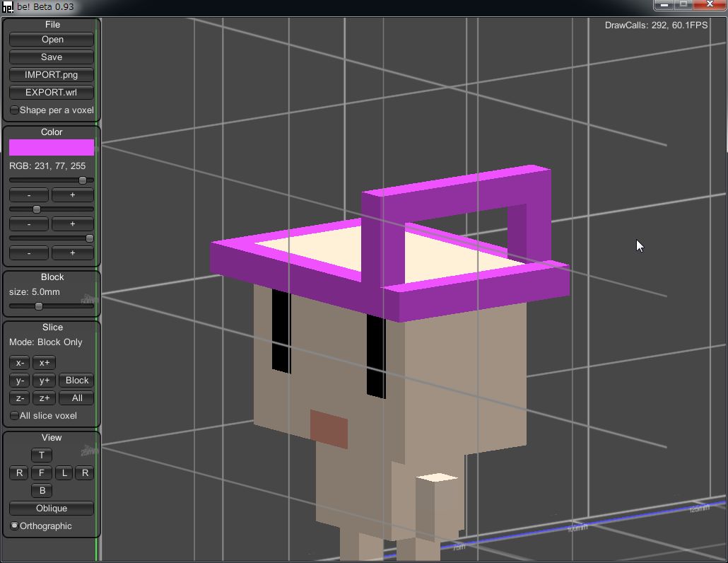Switch to top view with T button
Screen dimensions: 728x563
pos(42,455)
